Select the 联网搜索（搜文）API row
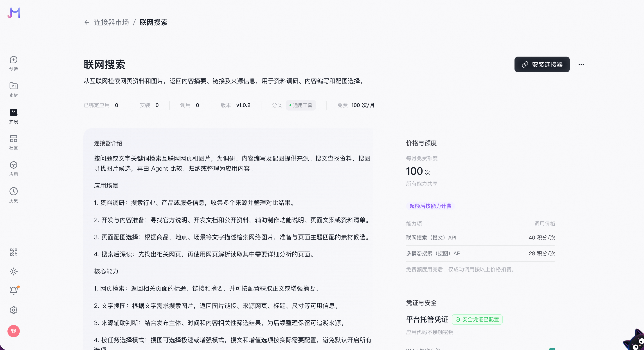 coord(480,237)
